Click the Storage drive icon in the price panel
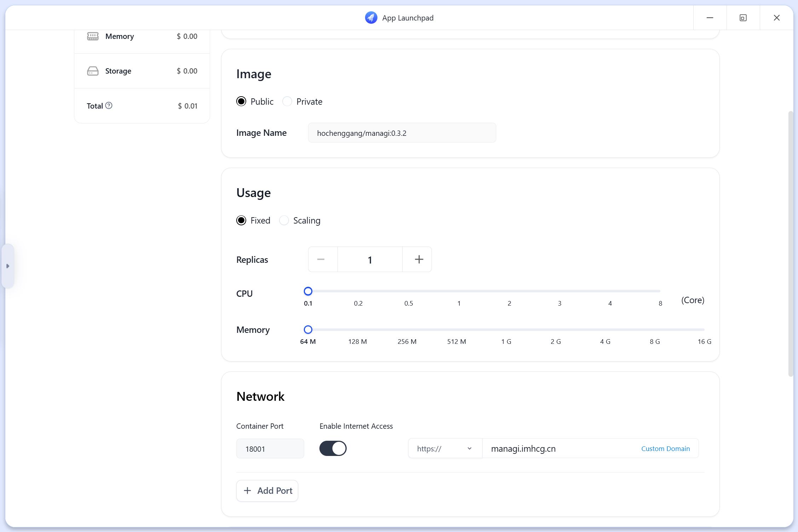Screen dimensions: 798x532 [93, 71]
